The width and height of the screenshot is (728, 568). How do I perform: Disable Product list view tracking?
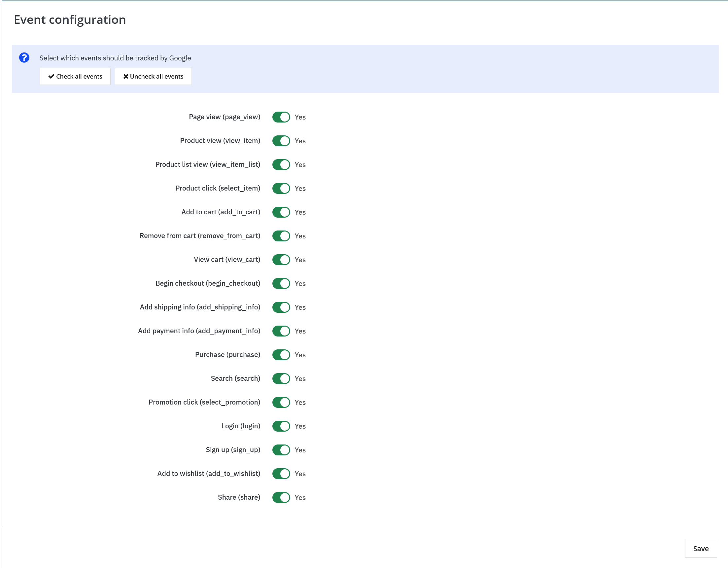[x=281, y=164]
